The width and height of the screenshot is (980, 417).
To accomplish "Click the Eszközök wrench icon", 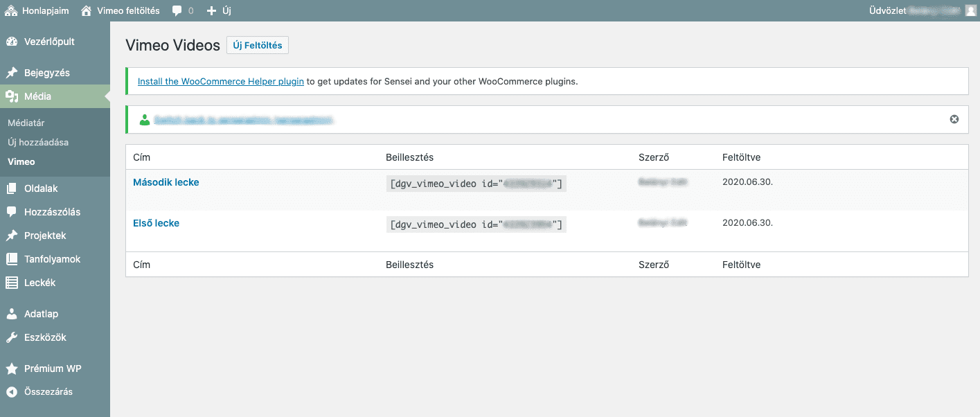I will (12, 337).
